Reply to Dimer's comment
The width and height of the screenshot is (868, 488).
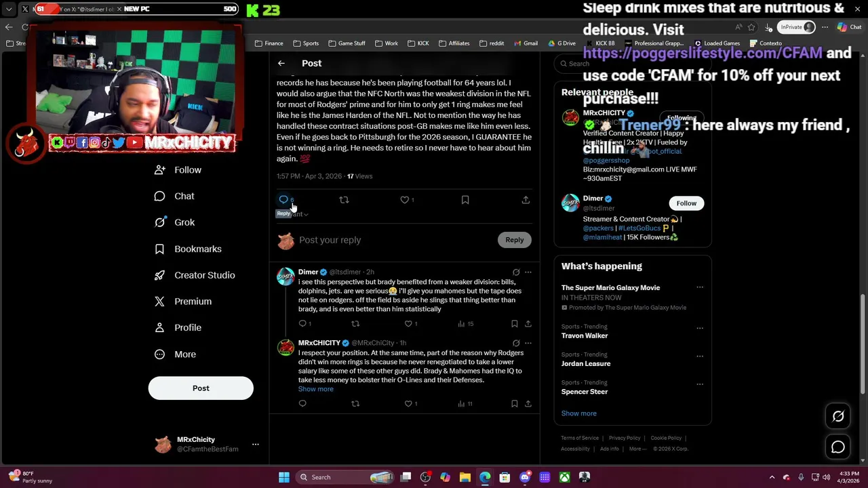(x=302, y=324)
